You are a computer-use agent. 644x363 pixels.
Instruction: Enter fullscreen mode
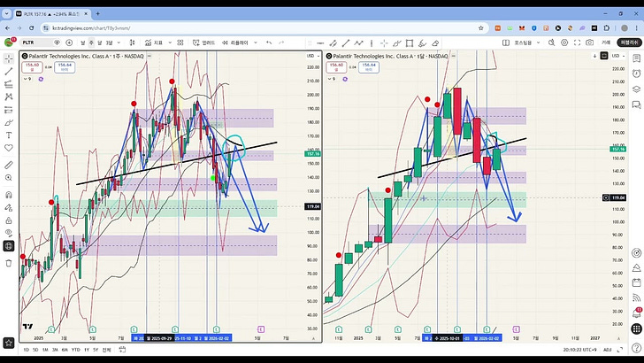[x=577, y=42]
